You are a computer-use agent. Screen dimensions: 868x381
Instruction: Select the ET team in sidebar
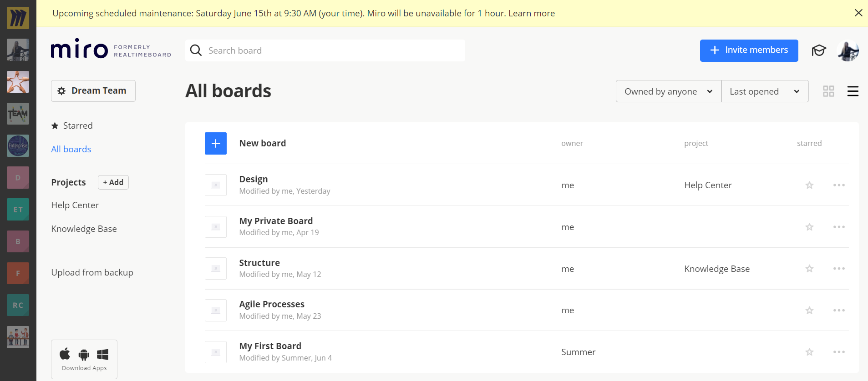18,210
